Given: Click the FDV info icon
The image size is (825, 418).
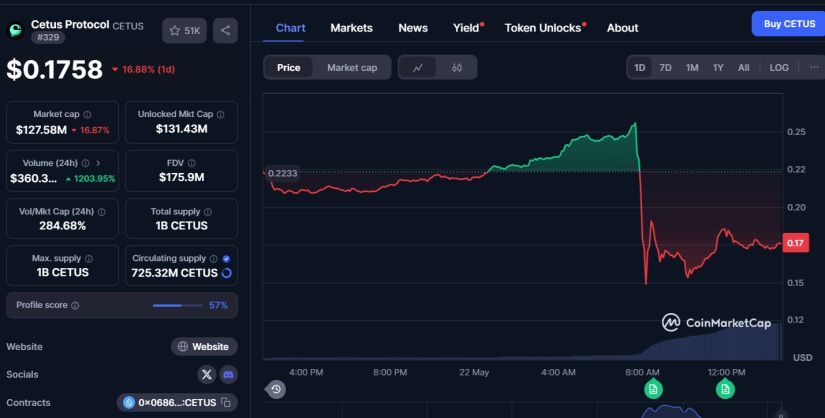Looking at the screenshot, I should (x=192, y=163).
